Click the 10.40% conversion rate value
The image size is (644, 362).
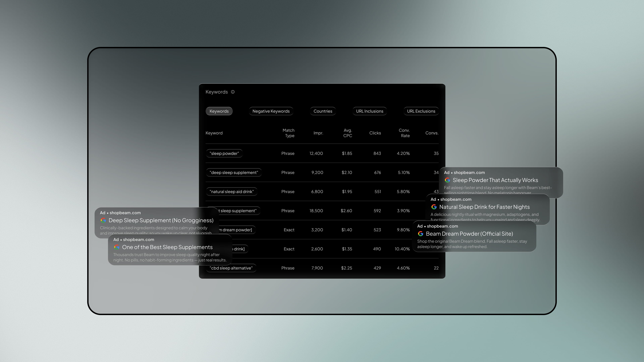point(402,249)
